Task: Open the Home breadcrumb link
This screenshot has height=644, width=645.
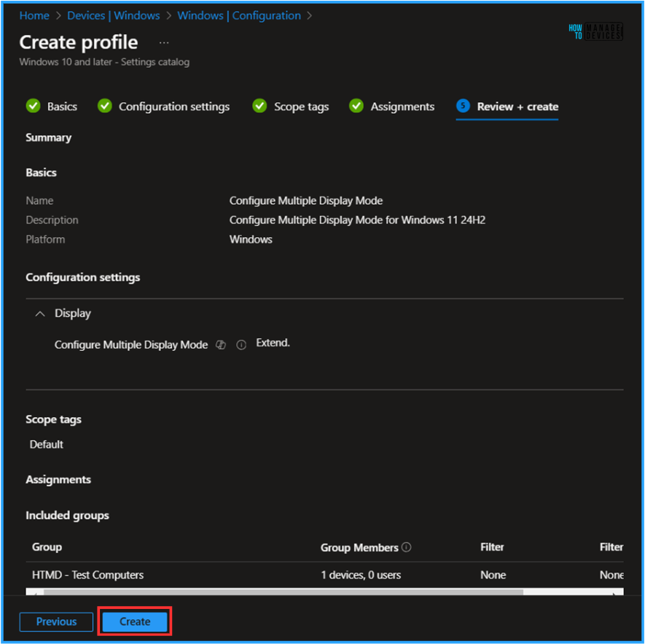Action: [34, 15]
